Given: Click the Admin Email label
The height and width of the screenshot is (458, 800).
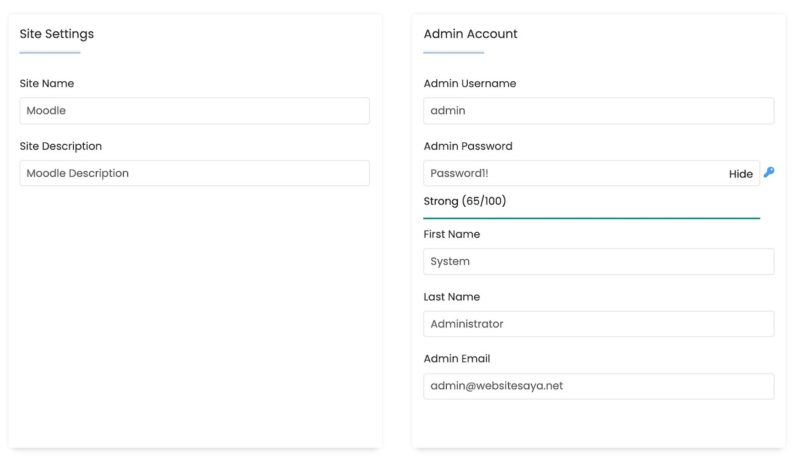Looking at the screenshot, I should [x=457, y=359].
